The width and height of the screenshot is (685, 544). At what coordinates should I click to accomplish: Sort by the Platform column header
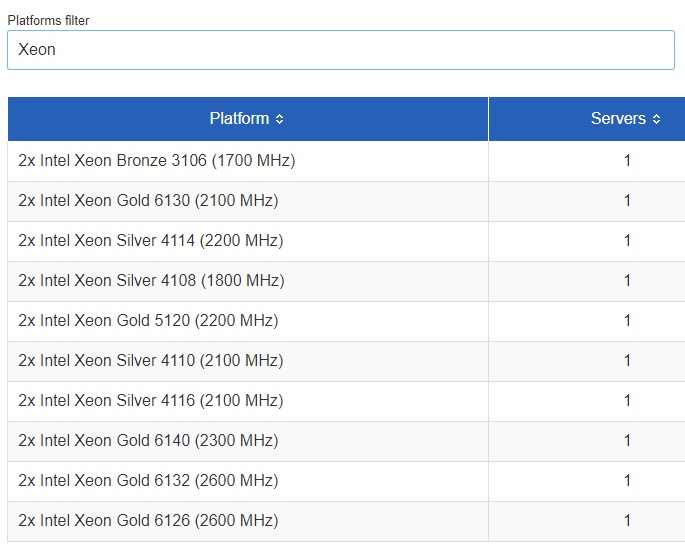pos(240,119)
